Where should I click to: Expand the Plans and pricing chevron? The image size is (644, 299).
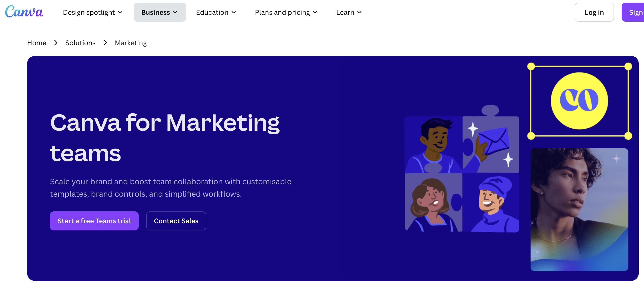click(x=315, y=12)
